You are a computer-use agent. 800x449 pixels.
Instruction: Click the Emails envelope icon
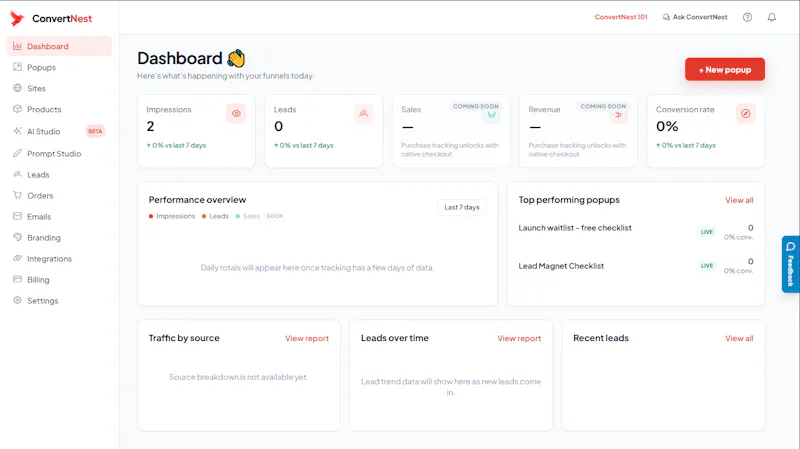click(17, 216)
